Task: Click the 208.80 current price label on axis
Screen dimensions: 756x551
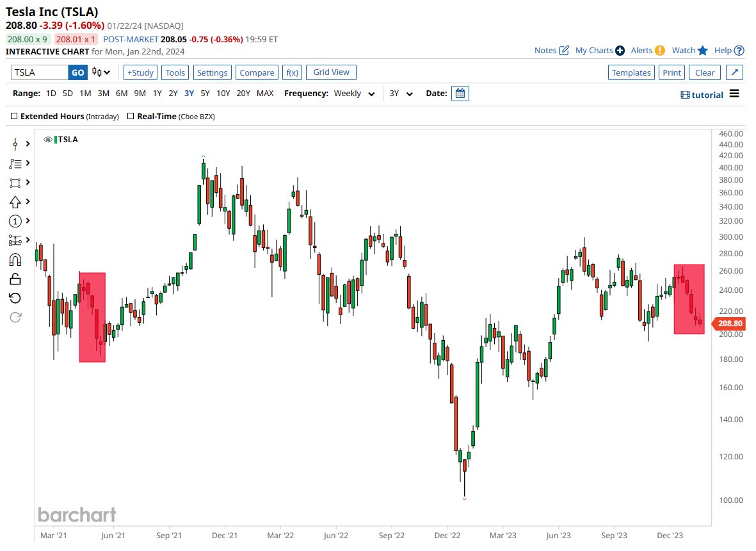Action: (x=730, y=324)
